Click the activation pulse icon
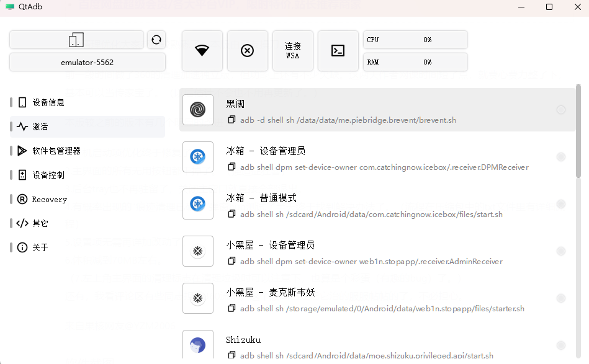The width and height of the screenshot is (589, 364). coord(22,127)
